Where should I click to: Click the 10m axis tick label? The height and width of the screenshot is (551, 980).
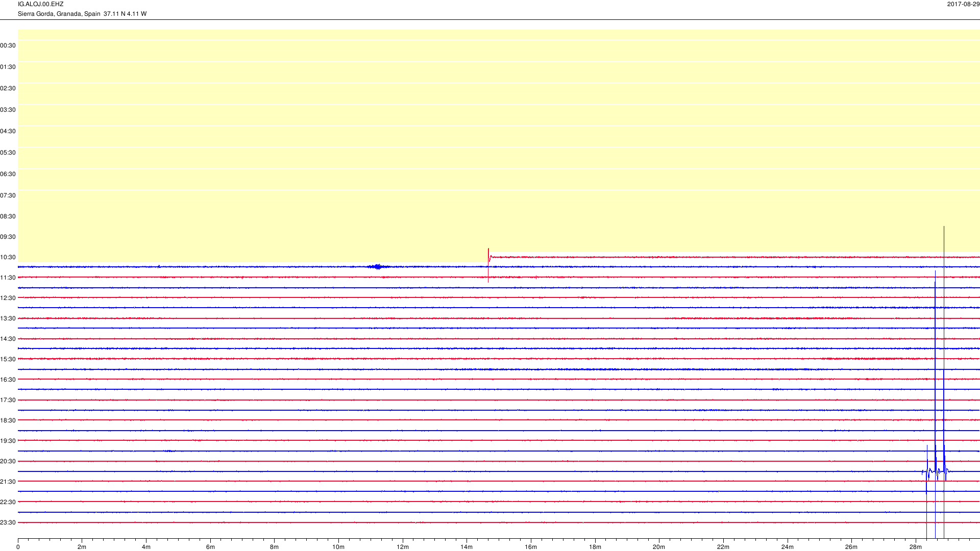point(338,547)
